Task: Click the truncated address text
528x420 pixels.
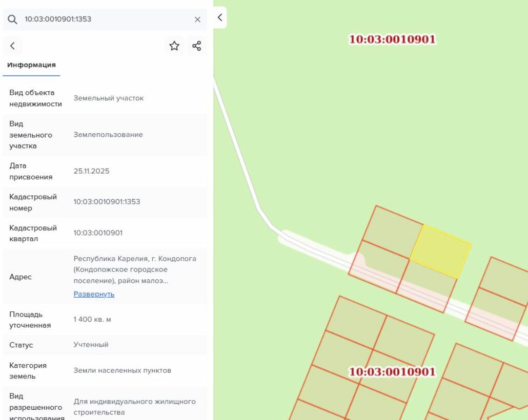Action: 135,269
